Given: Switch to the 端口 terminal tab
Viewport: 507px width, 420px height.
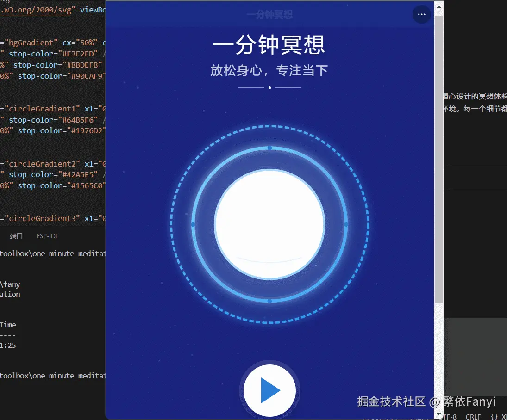Looking at the screenshot, I should pyautogui.click(x=16, y=236).
